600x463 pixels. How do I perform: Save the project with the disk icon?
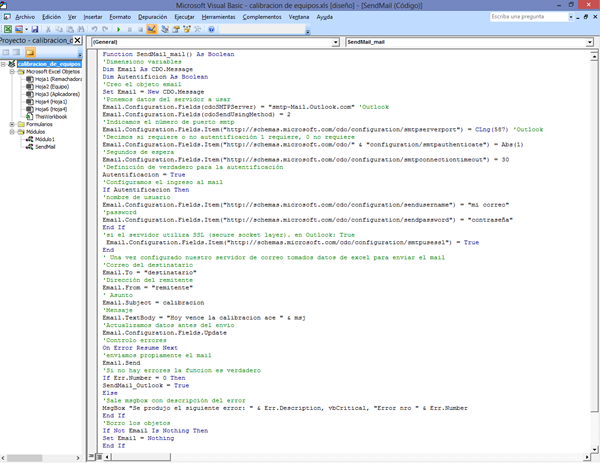[x=33, y=30]
